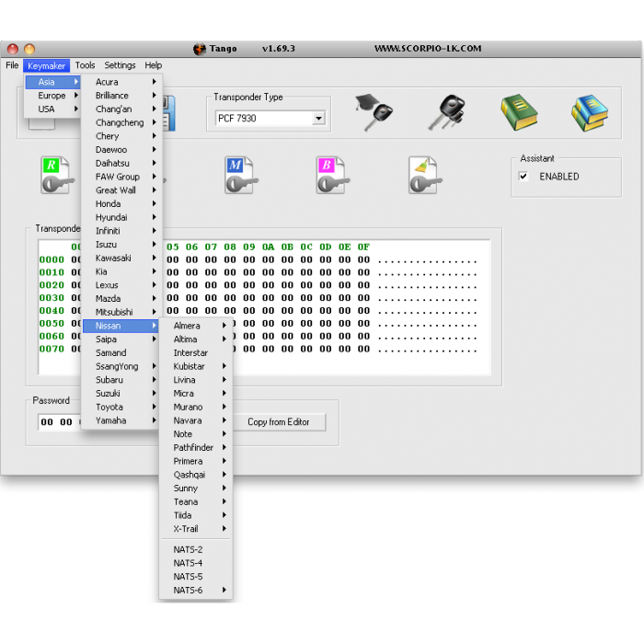This screenshot has height=644, width=644.
Task: Choose SsangYong from the brand list
Action: tap(121, 367)
